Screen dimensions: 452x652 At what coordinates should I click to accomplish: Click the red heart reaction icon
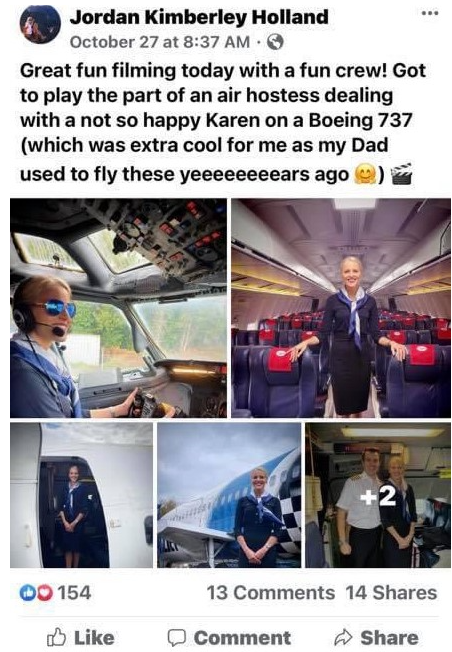[45, 593]
